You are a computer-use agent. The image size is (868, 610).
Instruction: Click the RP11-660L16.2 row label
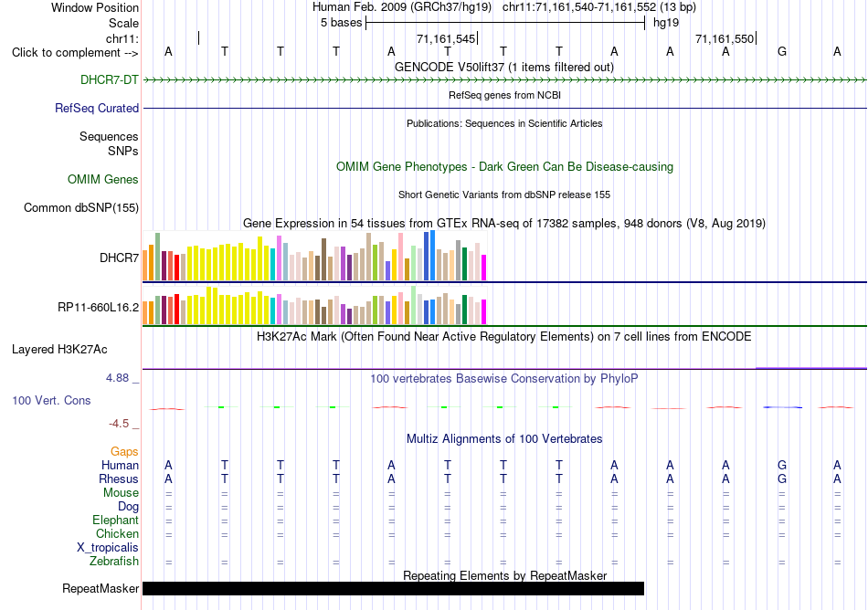(98, 308)
